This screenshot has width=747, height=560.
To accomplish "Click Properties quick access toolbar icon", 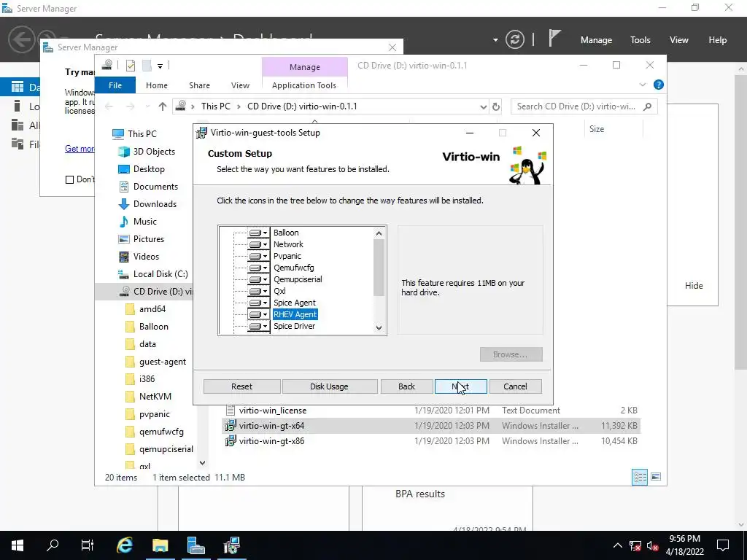I will (x=130, y=66).
